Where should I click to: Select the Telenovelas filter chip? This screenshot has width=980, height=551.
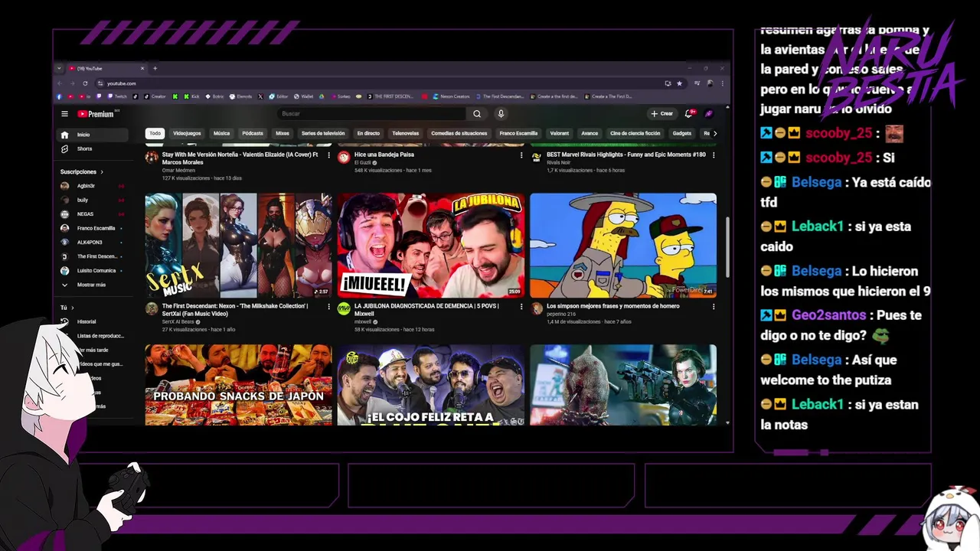pyautogui.click(x=406, y=133)
